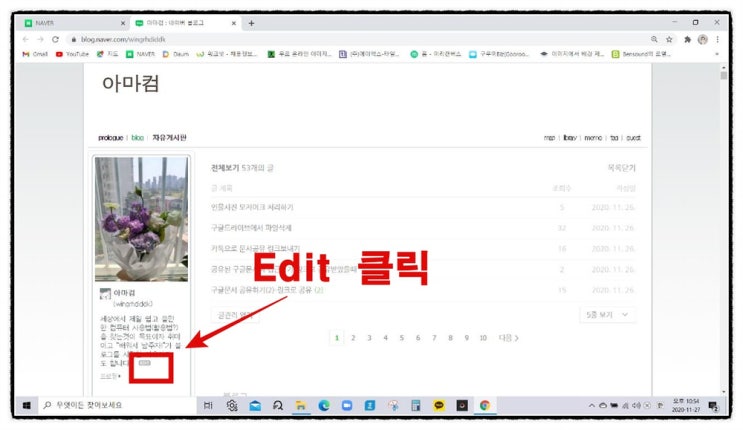Open the notification center icon

713,406
